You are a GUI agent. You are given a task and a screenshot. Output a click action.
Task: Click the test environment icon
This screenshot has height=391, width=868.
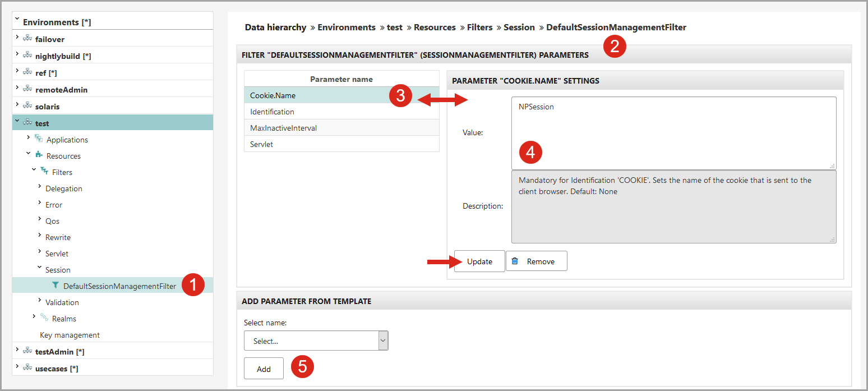(27, 123)
